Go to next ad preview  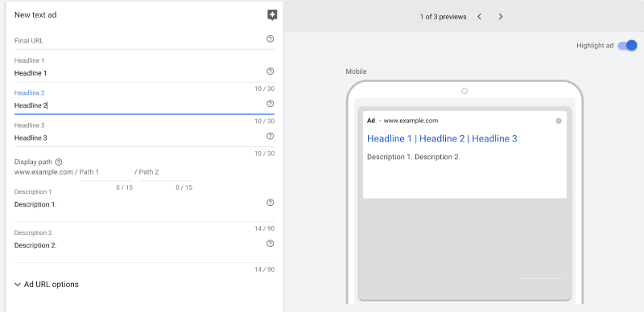[500, 16]
